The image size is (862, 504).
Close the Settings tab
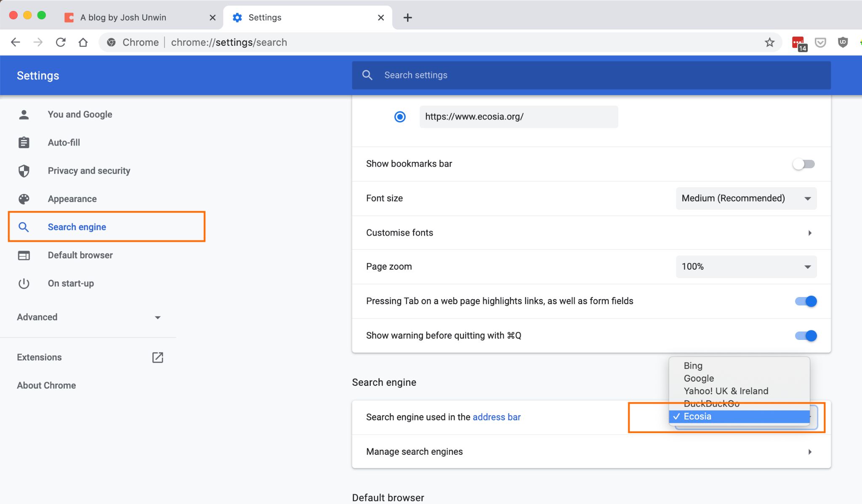pyautogui.click(x=381, y=18)
